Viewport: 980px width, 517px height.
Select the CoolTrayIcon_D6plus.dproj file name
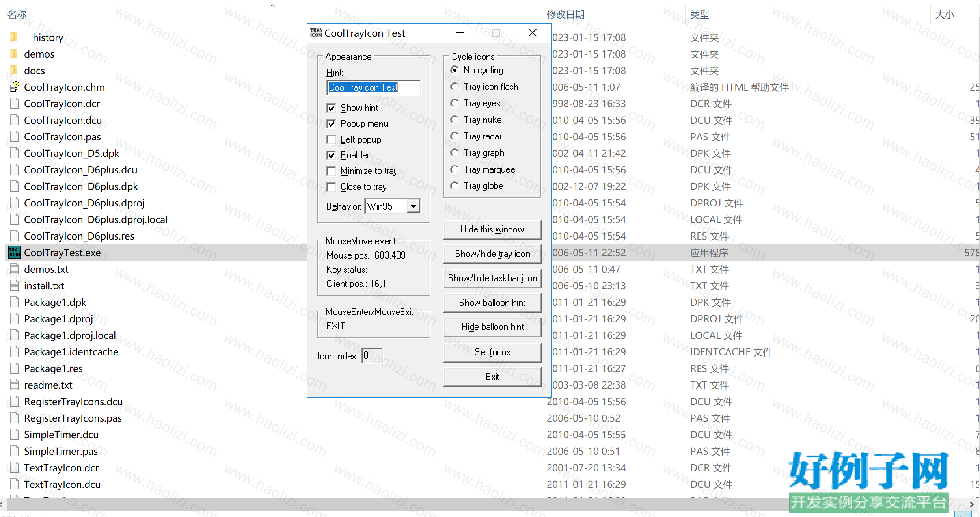tap(84, 203)
